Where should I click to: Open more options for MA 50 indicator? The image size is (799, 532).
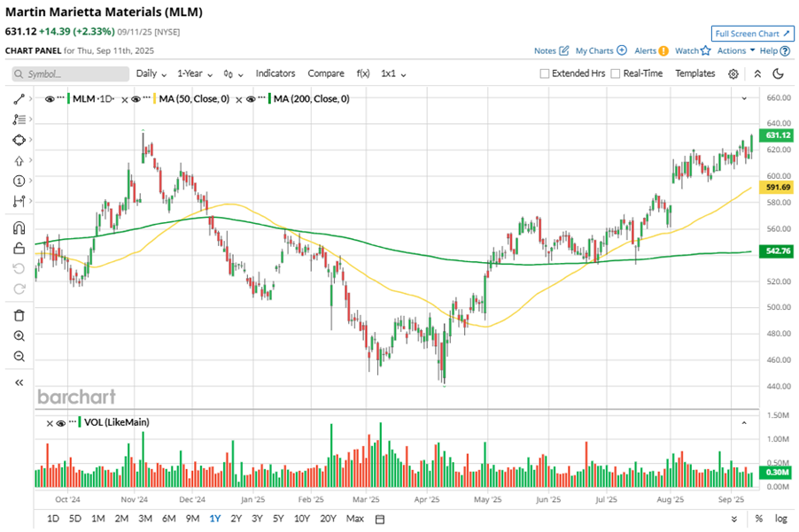point(147,97)
